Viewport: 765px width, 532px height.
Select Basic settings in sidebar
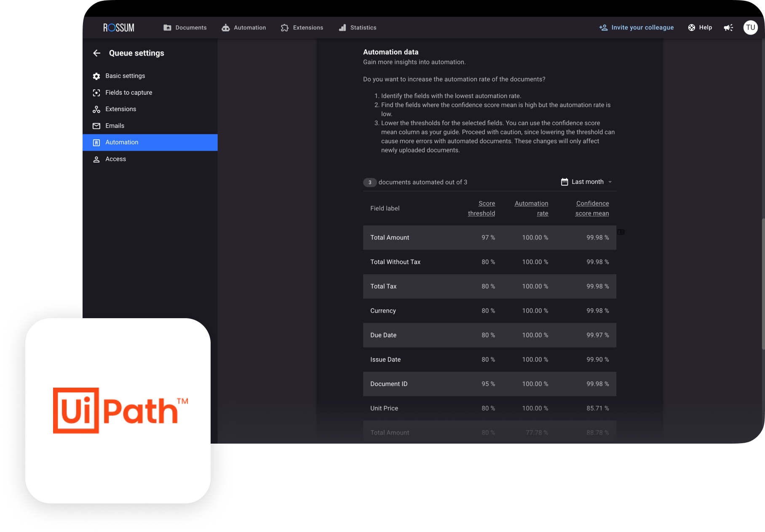click(150, 76)
